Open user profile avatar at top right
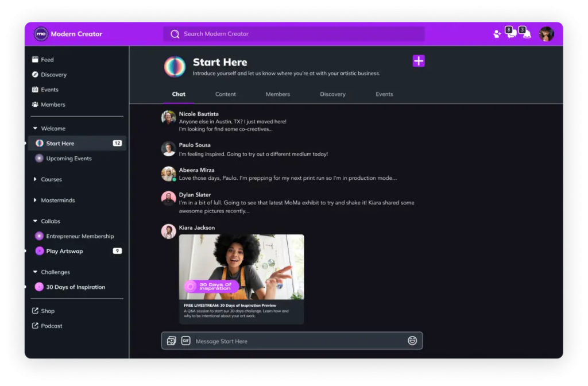Image resolution: width=588 pixels, height=386 pixels. (546, 34)
